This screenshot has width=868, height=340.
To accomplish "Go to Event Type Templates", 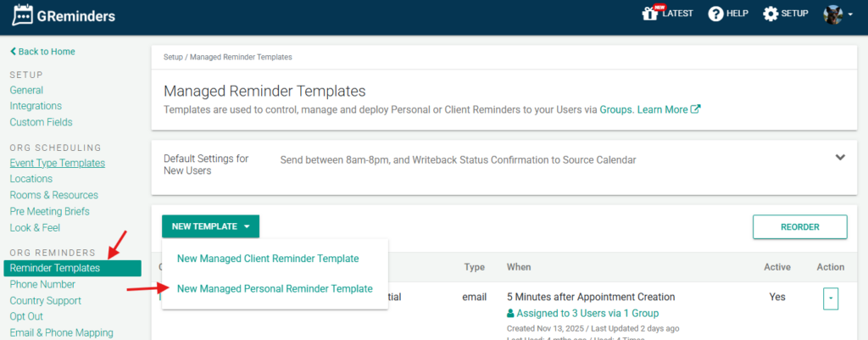I will (x=57, y=163).
